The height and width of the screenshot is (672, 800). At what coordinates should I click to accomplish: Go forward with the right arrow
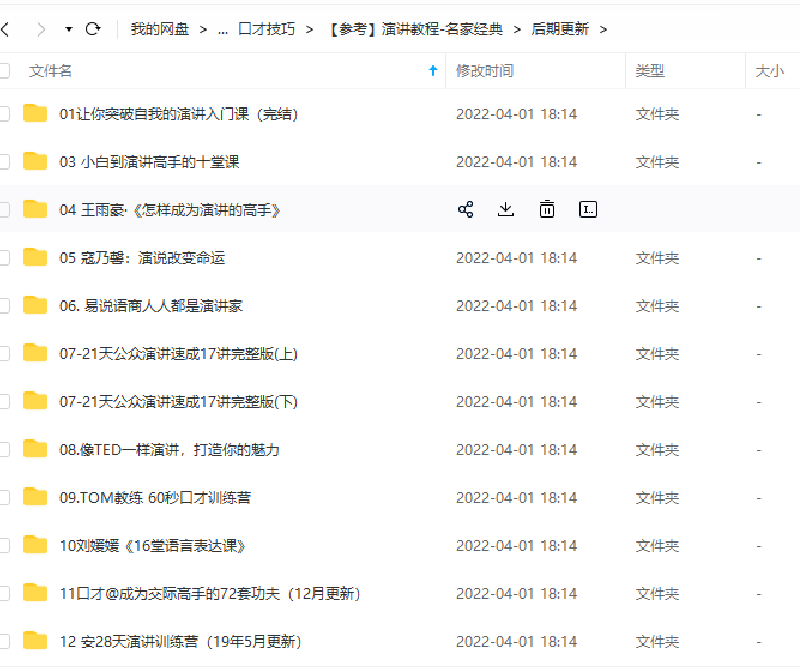[41, 29]
